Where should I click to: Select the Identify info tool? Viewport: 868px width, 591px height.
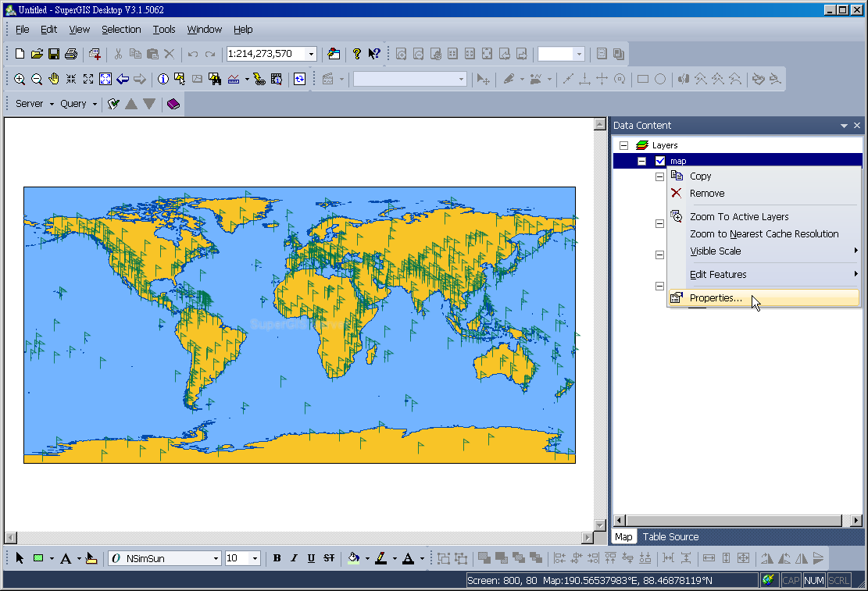[163, 79]
